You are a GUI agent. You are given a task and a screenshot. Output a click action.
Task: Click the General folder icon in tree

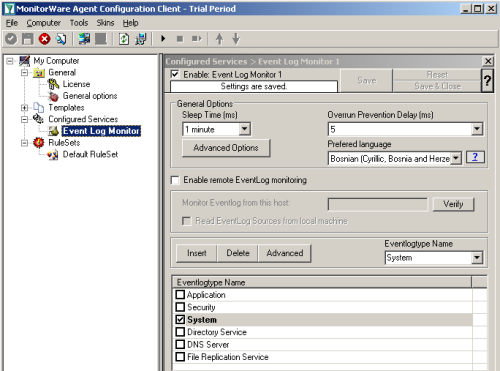39,72
